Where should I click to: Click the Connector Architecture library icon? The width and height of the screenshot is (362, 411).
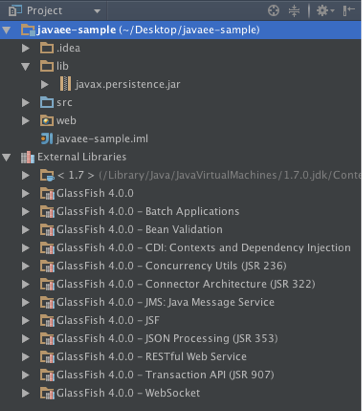click(47, 284)
